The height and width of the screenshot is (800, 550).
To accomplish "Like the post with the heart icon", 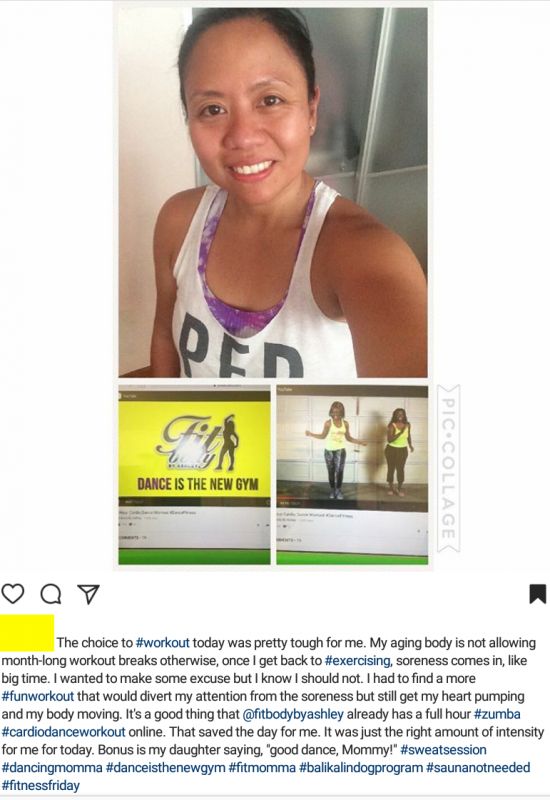I will click(13, 594).
